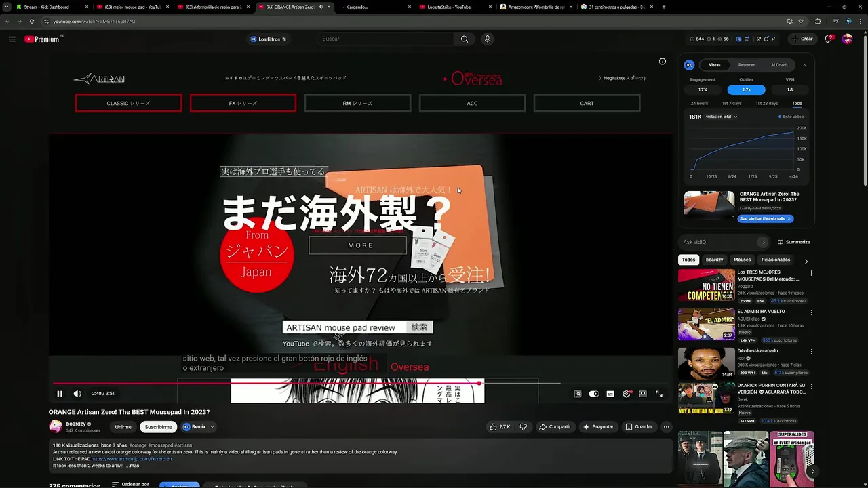The height and width of the screenshot is (488, 868).
Task: Click the vidIQ blue icon in top toolbar
Action: [x=738, y=39]
